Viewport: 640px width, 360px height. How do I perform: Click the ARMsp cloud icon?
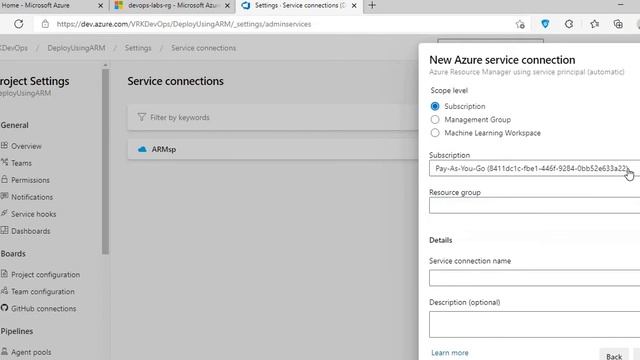[142, 149]
